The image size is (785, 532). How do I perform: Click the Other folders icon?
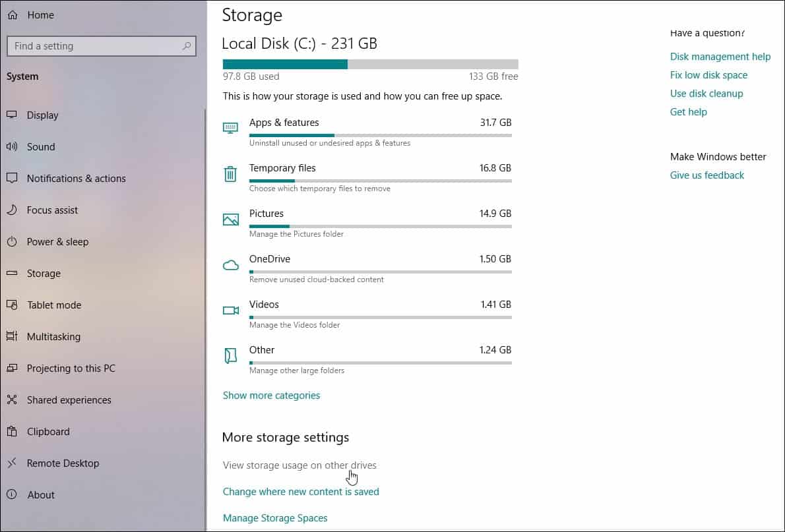tap(230, 356)
